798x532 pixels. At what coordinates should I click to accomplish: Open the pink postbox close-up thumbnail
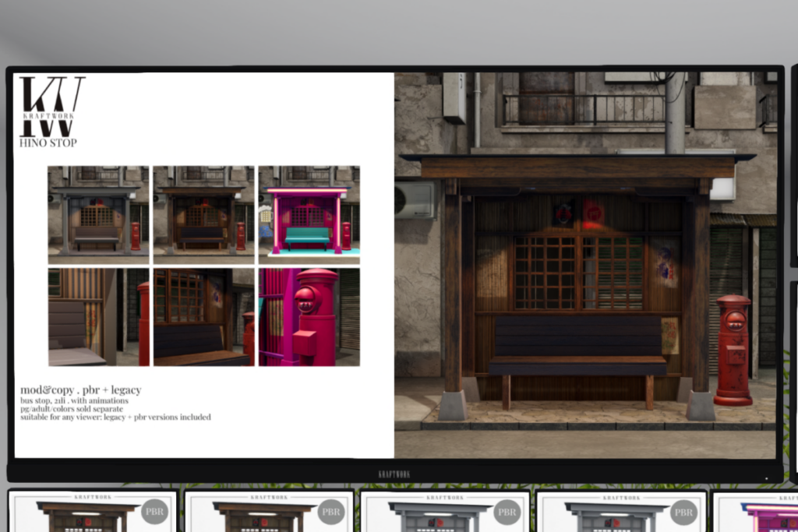point(309,317)
